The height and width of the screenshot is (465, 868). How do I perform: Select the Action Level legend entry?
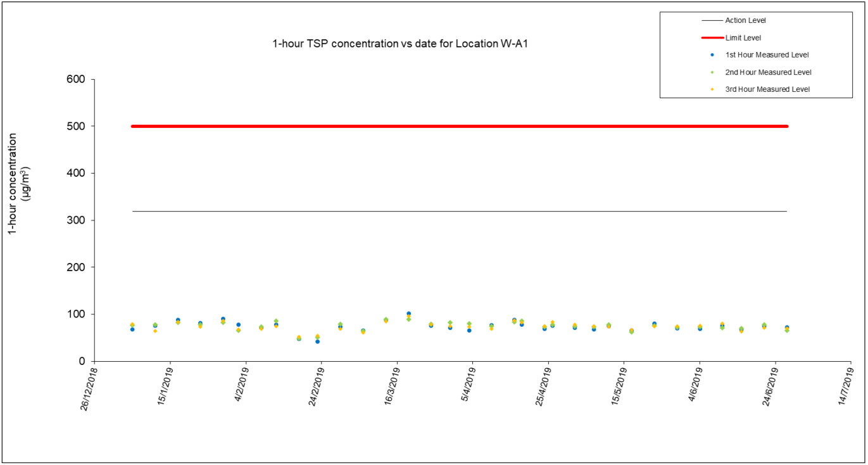click(745, 21)
